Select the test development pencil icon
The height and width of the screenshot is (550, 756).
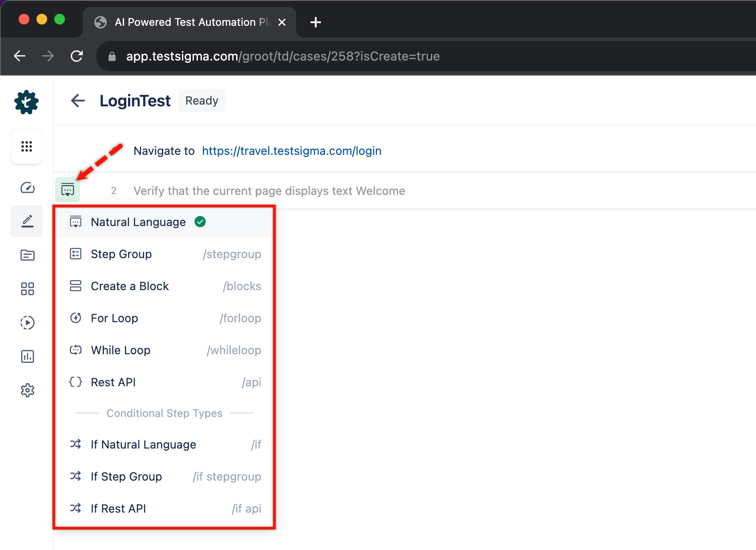point(27,221)
